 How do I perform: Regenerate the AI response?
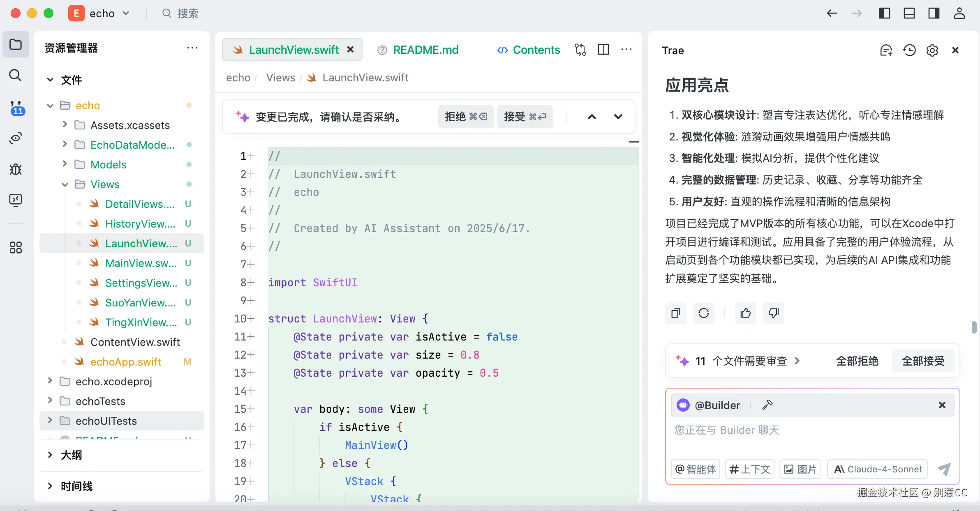click(703, 313)
